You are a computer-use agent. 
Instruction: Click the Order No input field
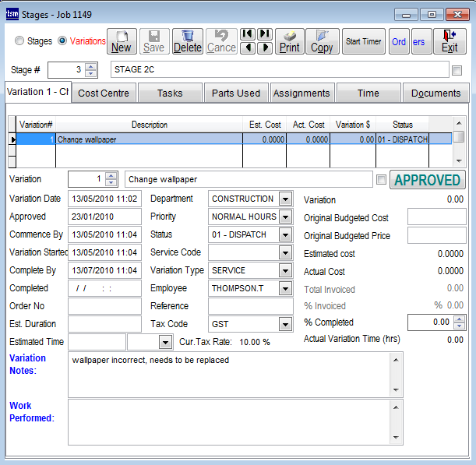pos(104,306)
